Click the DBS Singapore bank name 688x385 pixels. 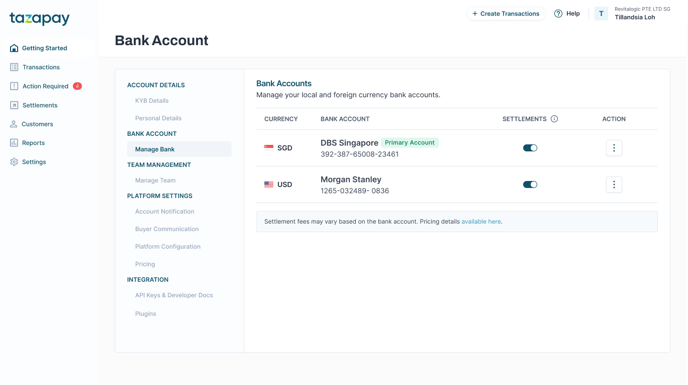(x=349, y=143)
